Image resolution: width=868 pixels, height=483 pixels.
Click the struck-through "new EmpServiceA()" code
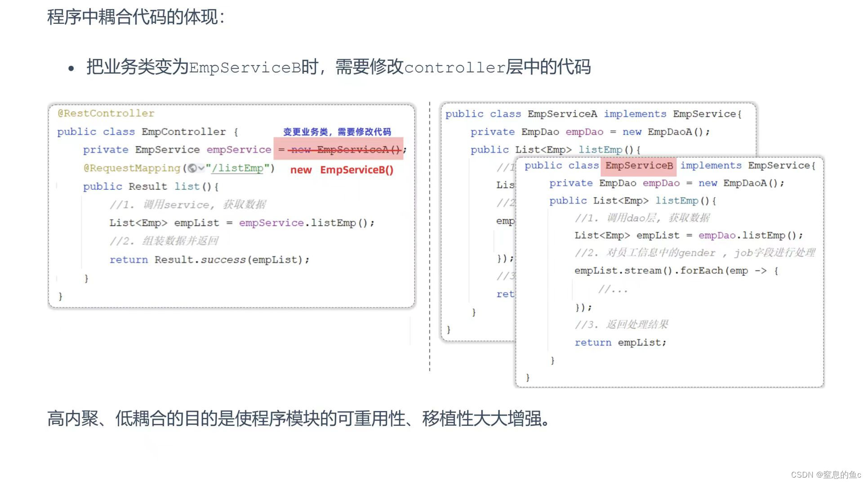[x=345, y=150]
